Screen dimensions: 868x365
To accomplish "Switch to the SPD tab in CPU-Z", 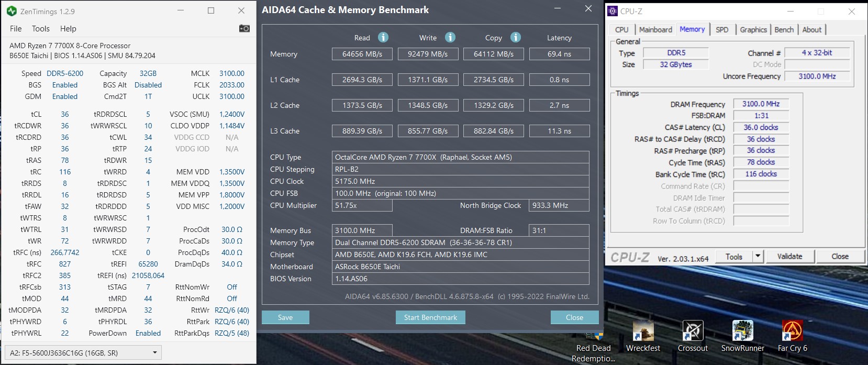I will point(722,30).
